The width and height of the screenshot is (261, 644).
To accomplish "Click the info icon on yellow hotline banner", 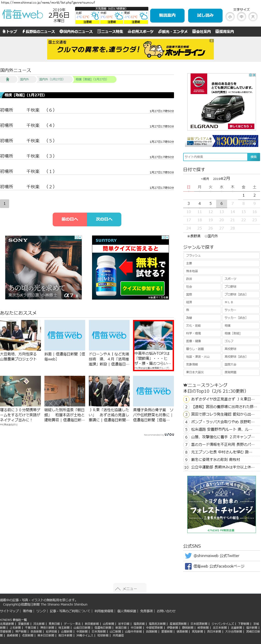I will tap(212, 41).
